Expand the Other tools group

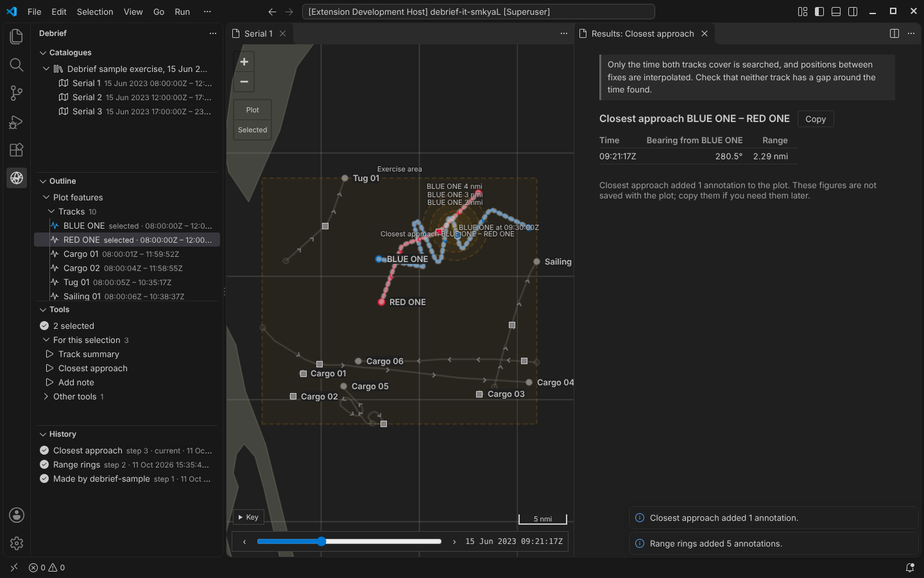tap(46, 396)
